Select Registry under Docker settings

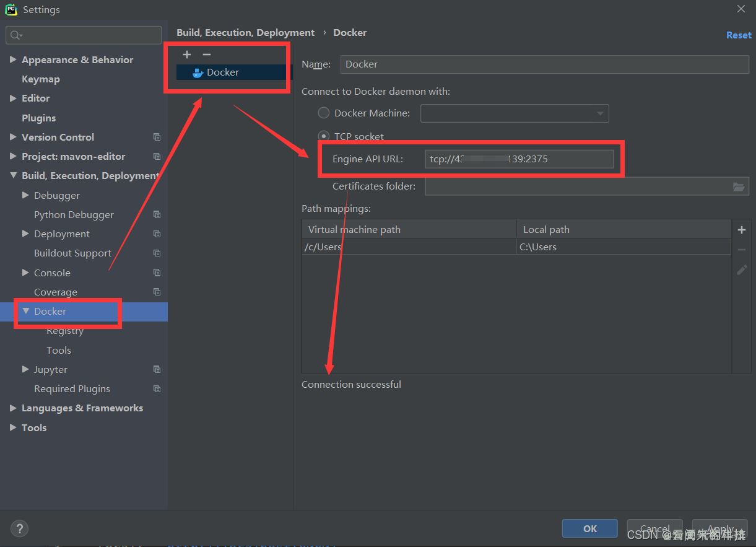tap(65, 331)
